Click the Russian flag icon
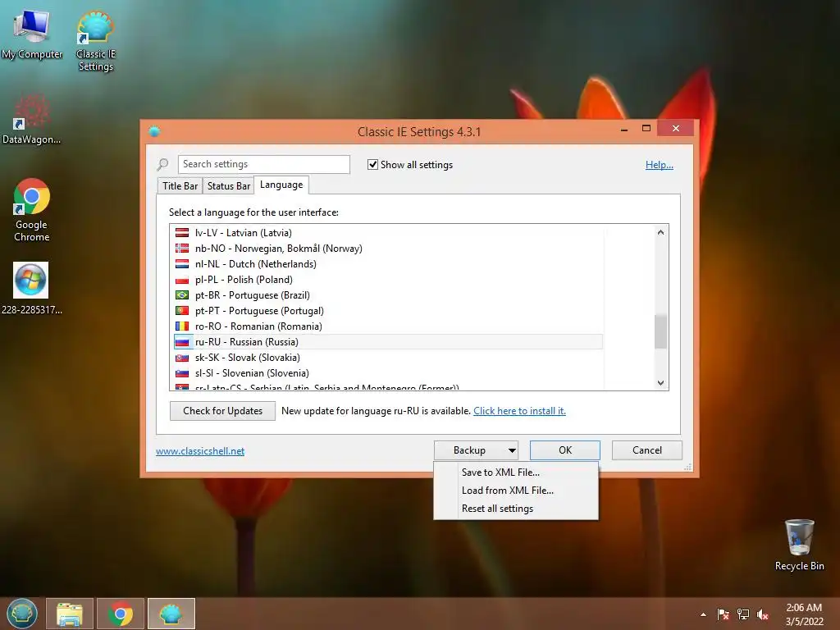The width and height of the screenshot is (840, 630). click(182, 342)
